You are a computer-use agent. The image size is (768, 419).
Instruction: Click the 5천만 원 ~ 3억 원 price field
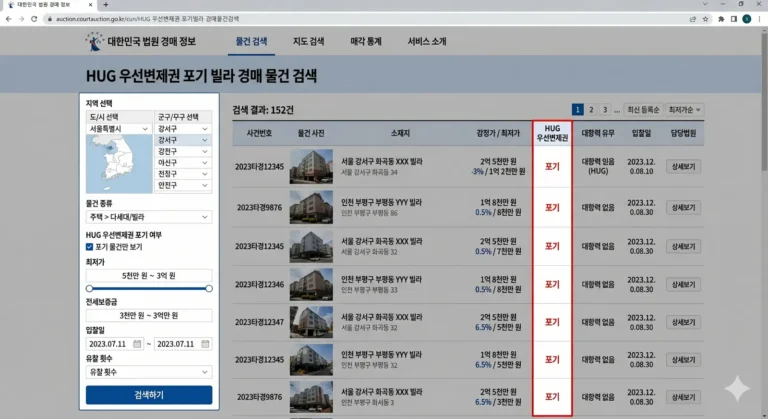tap(149, 276)
